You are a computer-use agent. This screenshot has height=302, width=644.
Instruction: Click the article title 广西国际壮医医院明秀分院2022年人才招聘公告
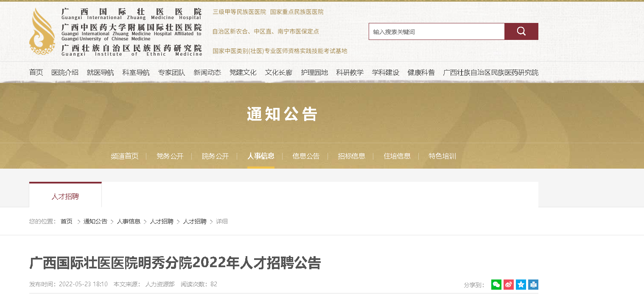coord(175,263)
